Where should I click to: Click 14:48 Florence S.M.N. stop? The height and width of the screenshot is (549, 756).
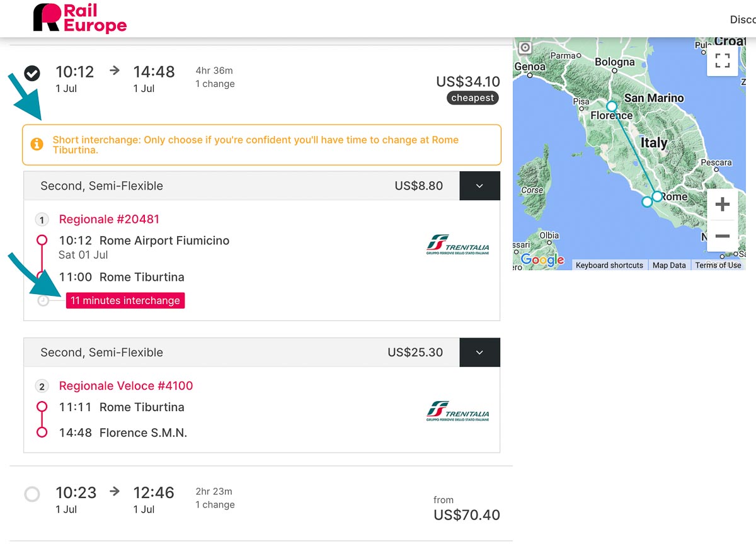pyautogui.click(x=123, y=433)
